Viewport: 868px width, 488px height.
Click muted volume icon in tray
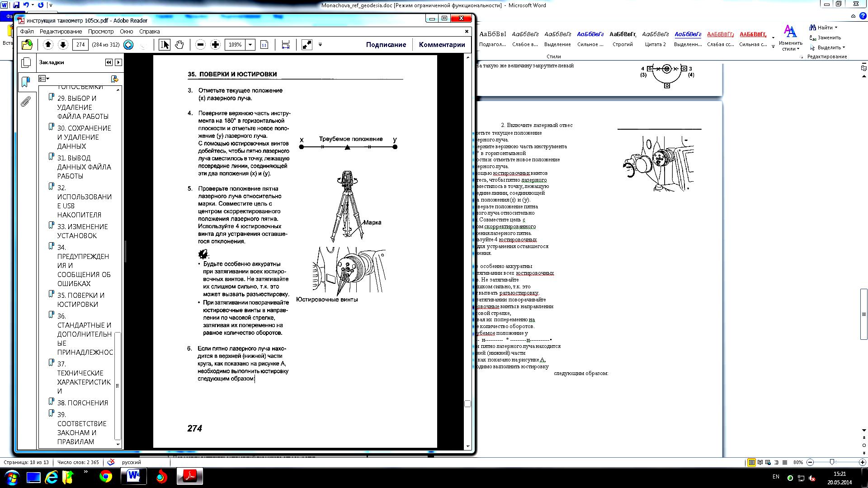tap(812, 478)
